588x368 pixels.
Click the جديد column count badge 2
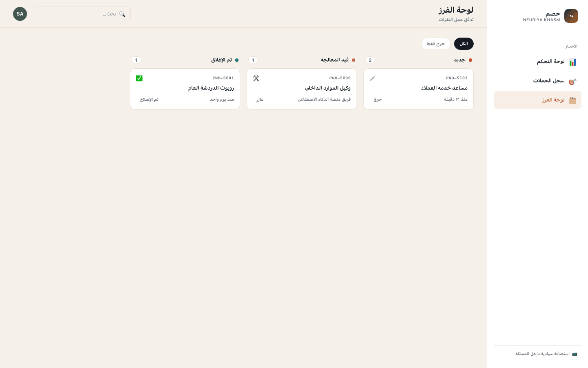coord(370,60)
